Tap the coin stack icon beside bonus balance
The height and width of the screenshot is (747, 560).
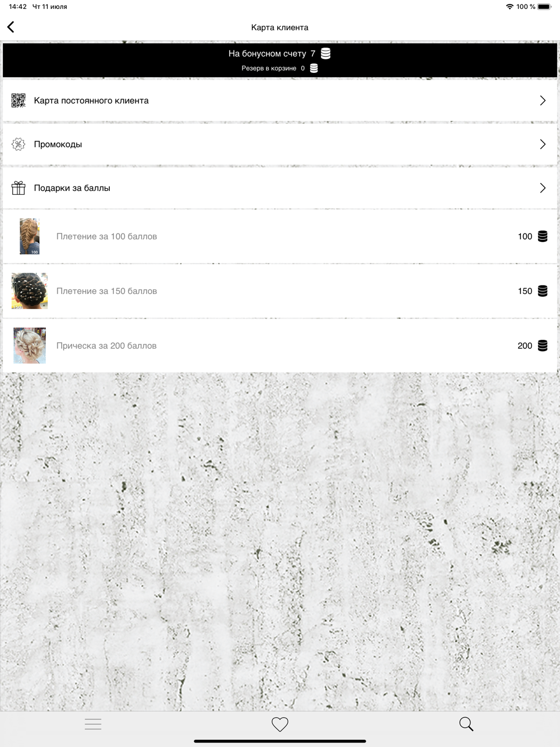[x=325, y=53]
